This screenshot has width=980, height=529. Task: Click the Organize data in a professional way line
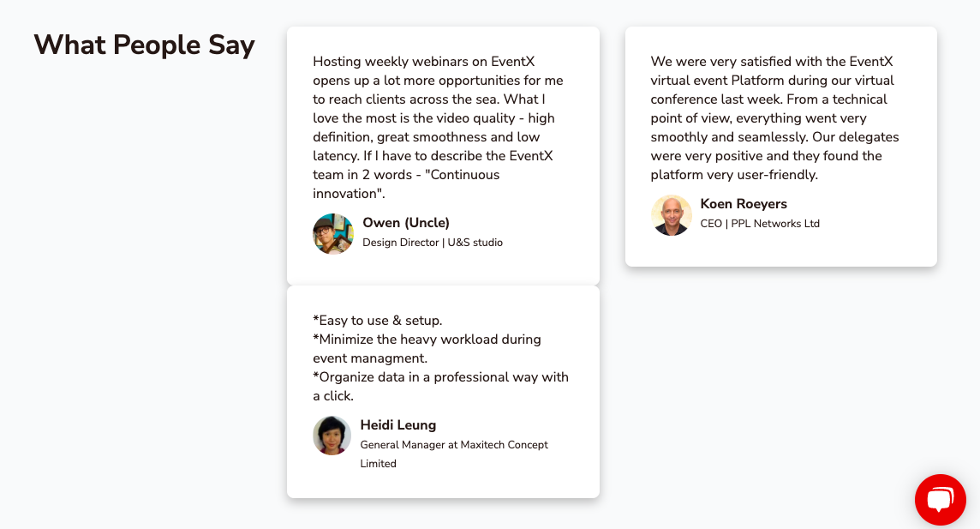(440, 387)
